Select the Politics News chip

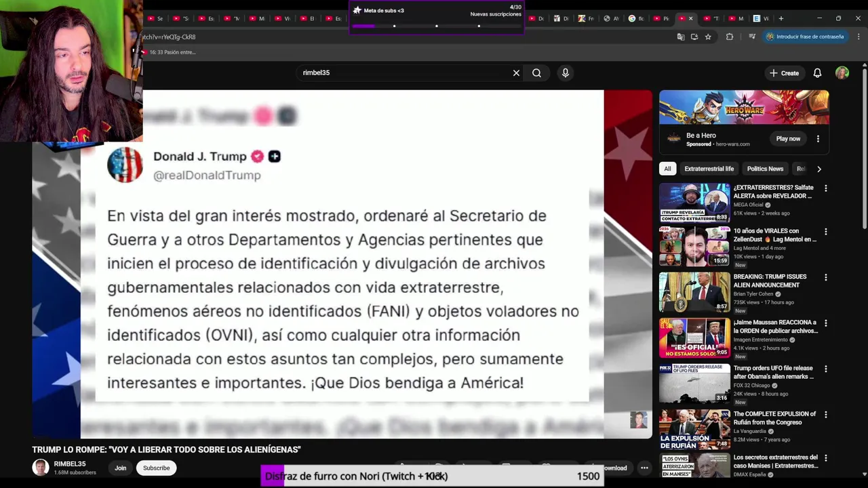765,169
